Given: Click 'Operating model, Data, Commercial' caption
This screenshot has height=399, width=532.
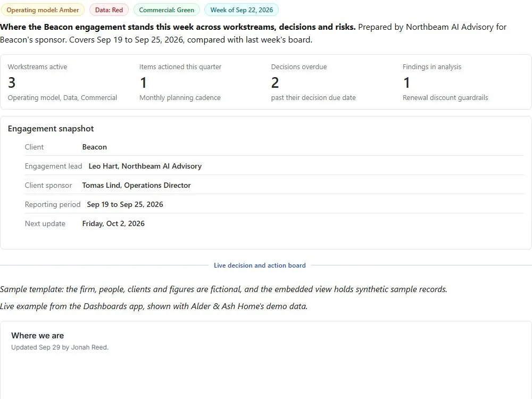Looking at the screenshot, I should coord(62,98).
